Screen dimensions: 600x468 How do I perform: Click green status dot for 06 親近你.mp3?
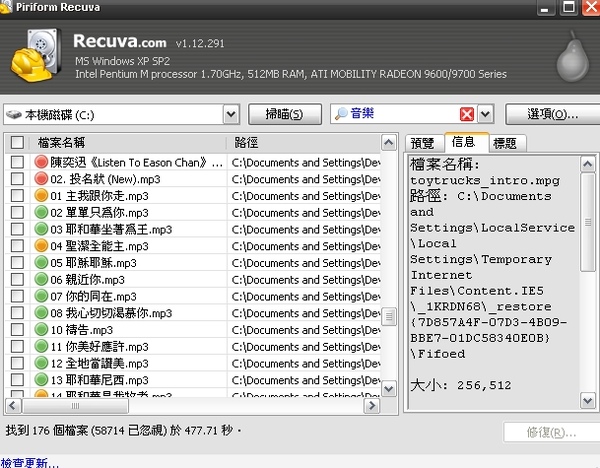[41, 279]
